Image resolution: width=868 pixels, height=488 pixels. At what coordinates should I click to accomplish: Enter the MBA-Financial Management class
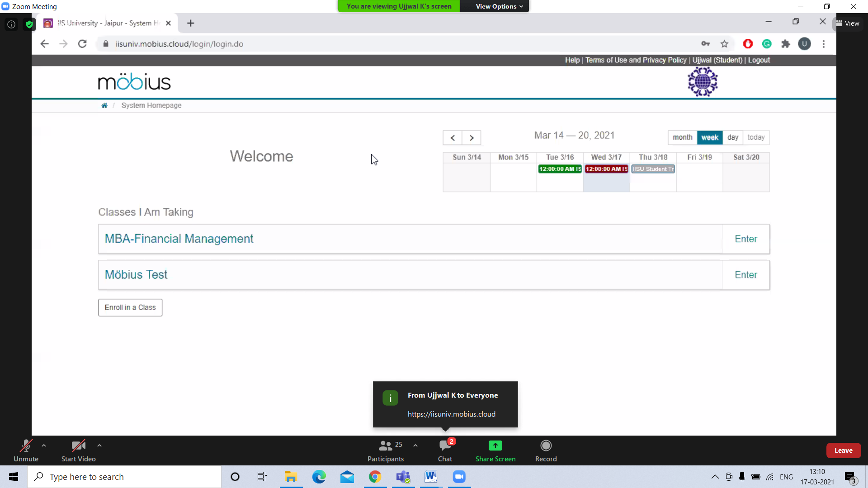click(x=745, y=239)
